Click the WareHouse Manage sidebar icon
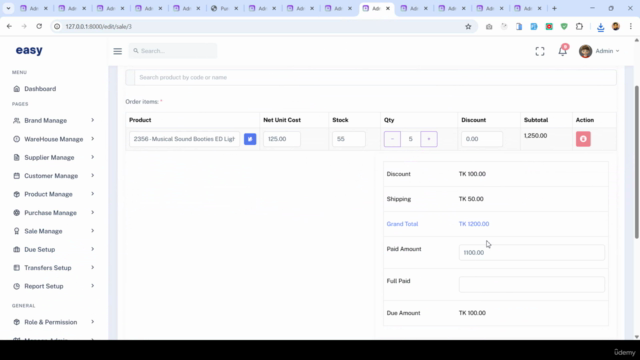 point(16,139)
